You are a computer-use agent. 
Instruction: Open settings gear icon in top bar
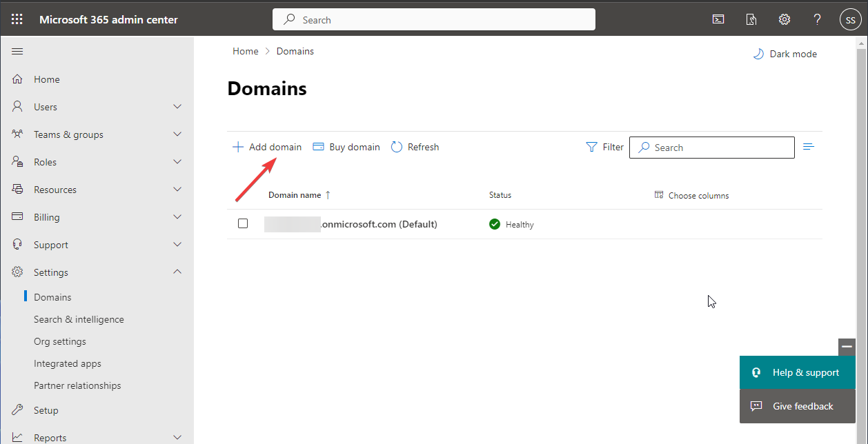pos(785,19)
